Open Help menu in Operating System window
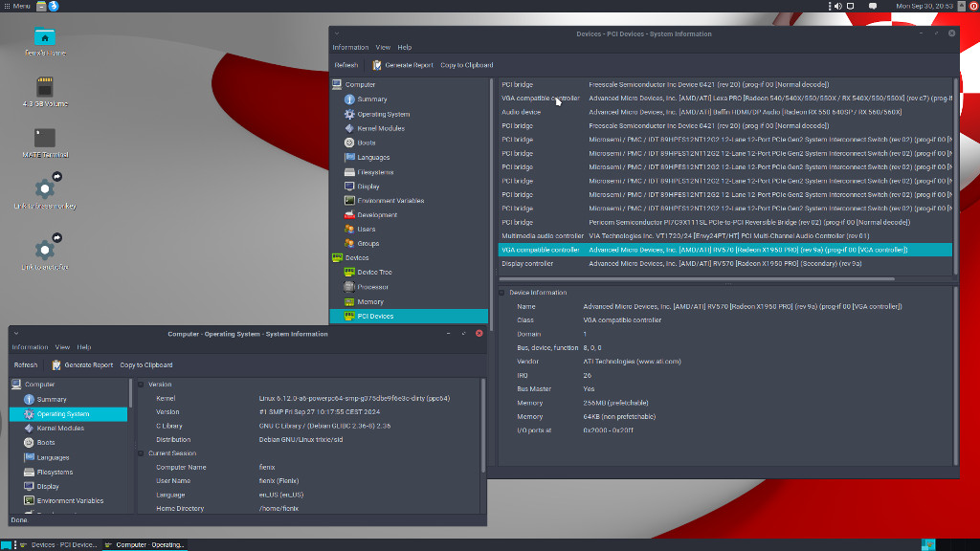The image size is (980, 551). (x=84, y=347)
